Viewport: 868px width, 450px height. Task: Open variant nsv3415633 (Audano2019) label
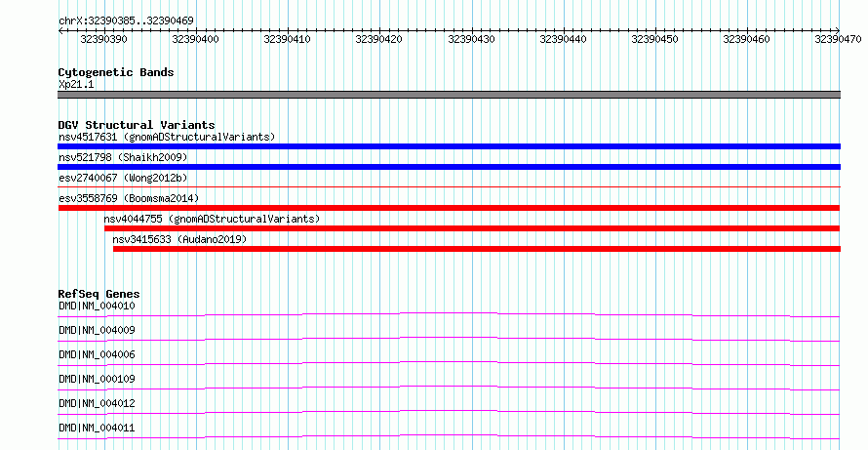pos(179,239)
